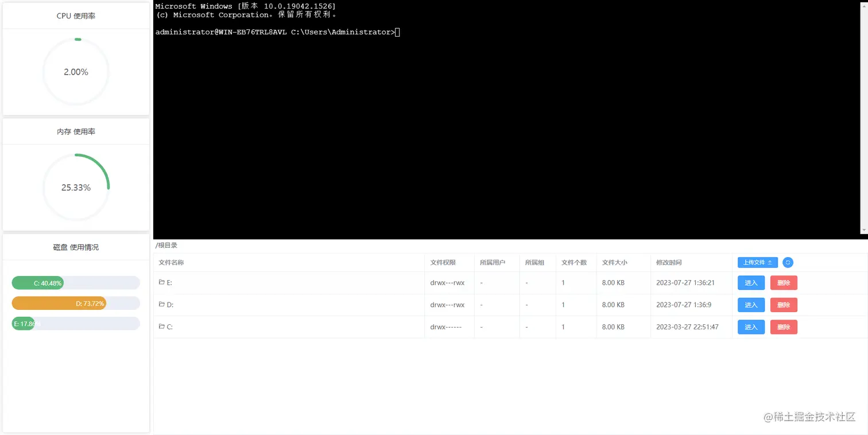Click the 修改时间 column header
This screenshot has width=868, height=435.
coord(669,262)
